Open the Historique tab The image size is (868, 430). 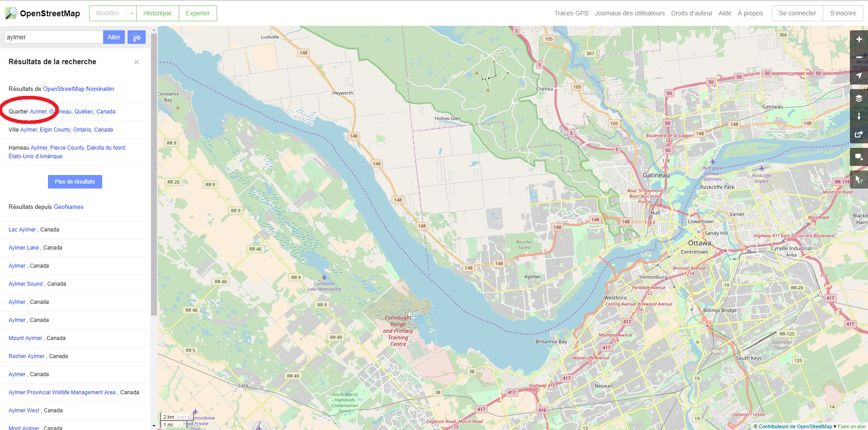(157, 13)
